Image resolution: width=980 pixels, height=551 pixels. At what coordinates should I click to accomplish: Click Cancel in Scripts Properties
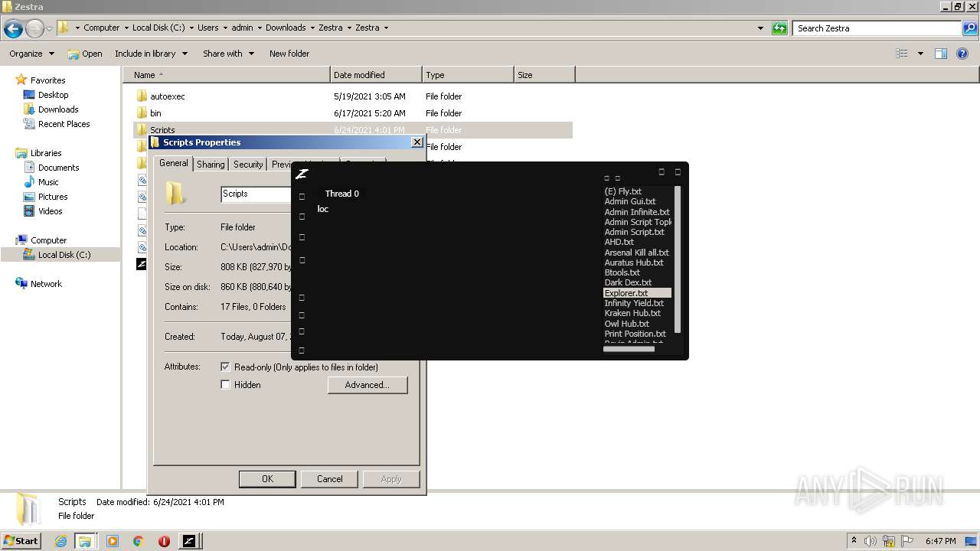(x=330, y=479)
